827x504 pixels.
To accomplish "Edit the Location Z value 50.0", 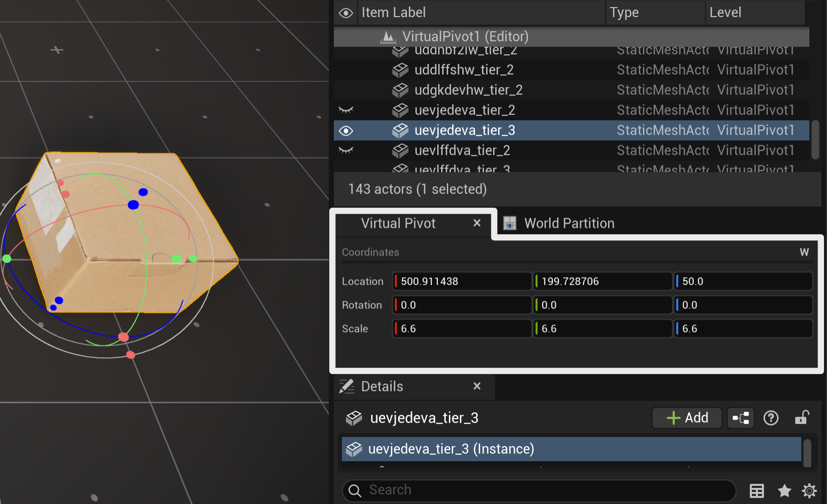I will (x=743, y=281).
